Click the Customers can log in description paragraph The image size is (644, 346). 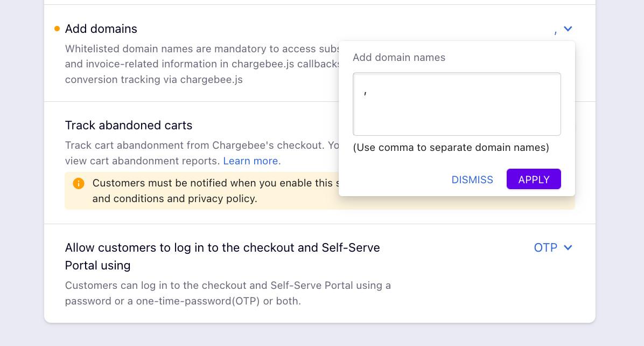(x=228, y=293)
